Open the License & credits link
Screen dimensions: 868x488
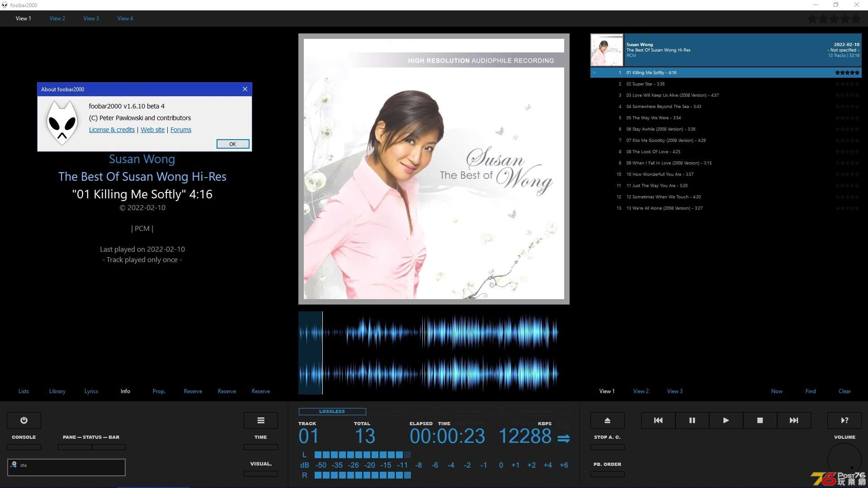(x=112, y=130)
